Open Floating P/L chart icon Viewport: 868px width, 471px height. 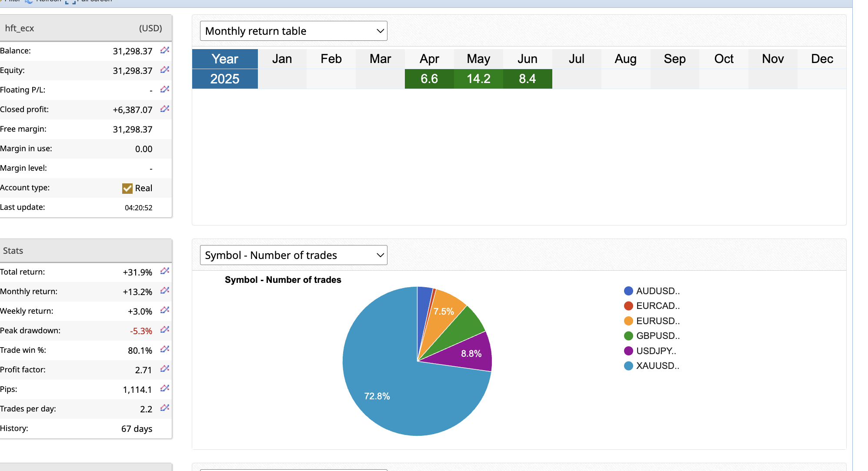pyautogui.click(x=164, y=90)
